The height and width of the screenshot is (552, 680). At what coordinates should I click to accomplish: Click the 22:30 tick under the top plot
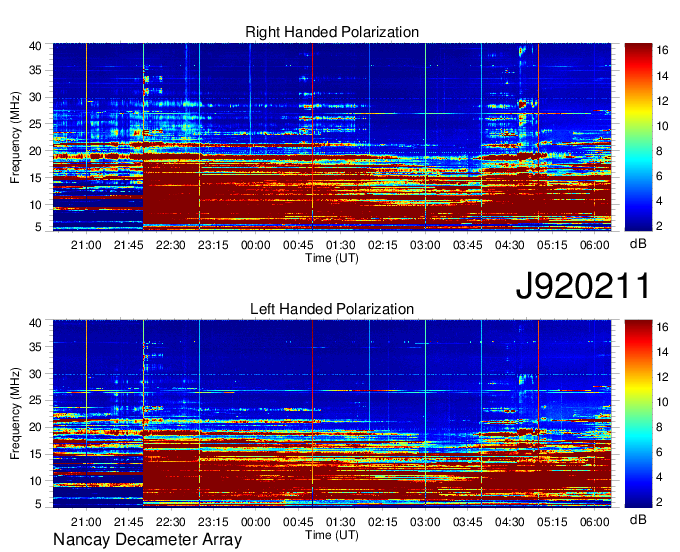point(171,245)
